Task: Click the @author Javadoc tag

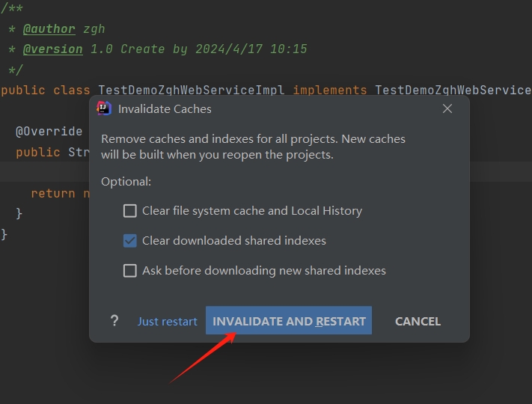Action: [x=49, y=29]
